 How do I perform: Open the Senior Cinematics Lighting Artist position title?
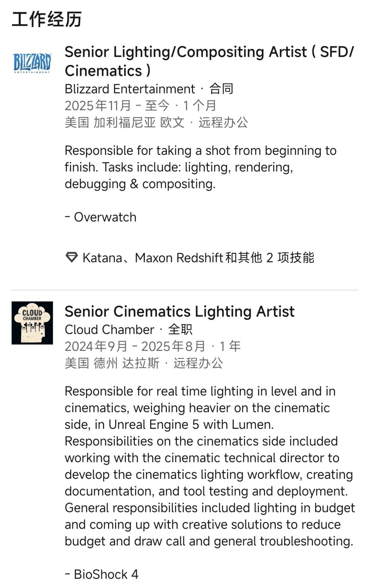click(x=179, y=311)
